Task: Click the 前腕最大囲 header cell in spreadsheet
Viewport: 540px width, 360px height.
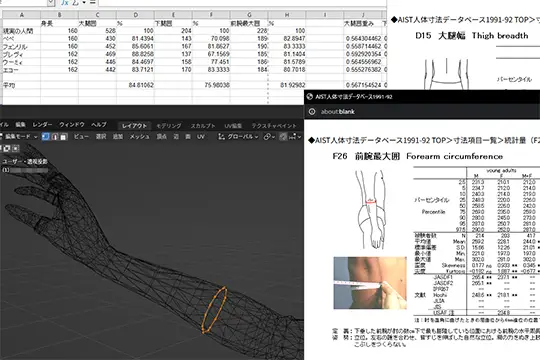Action: [249, 23]
